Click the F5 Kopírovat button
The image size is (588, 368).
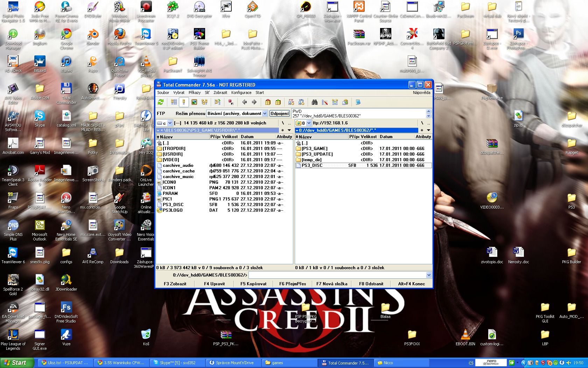(253, 284)
